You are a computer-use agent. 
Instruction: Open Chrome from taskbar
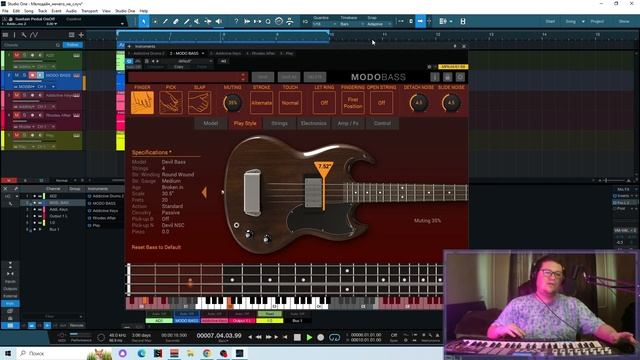[x=207, y=353]
